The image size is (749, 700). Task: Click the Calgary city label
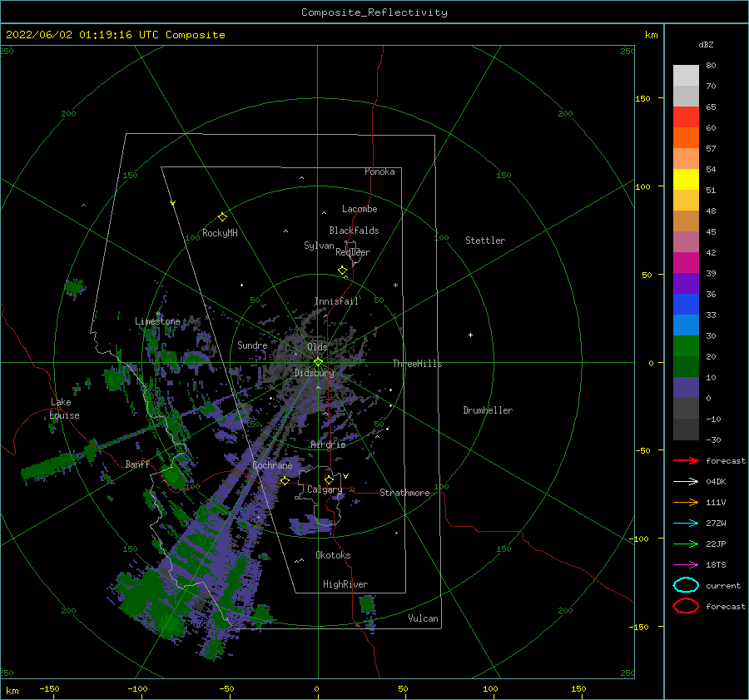325,489
